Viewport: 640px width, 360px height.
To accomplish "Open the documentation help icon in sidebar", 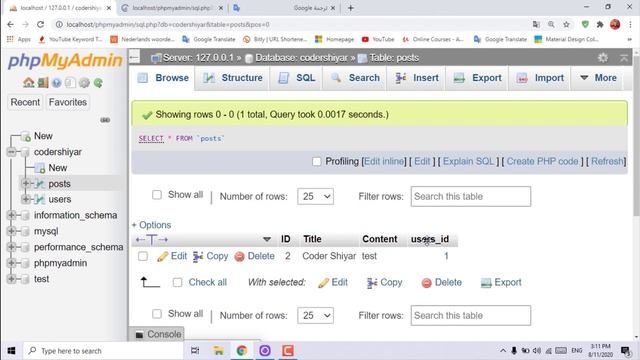I will click(56, 83).
